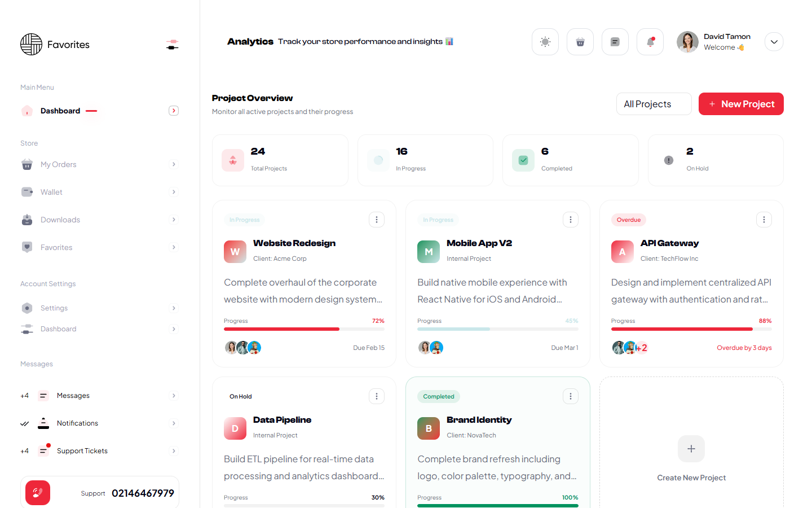Click David Tamon's profile avatar photo

tap(687, 41)
